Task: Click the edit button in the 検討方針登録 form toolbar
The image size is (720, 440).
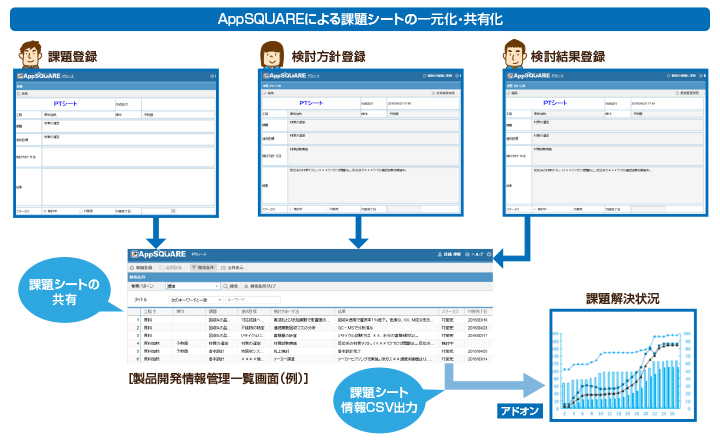Action: pos(269,93)
